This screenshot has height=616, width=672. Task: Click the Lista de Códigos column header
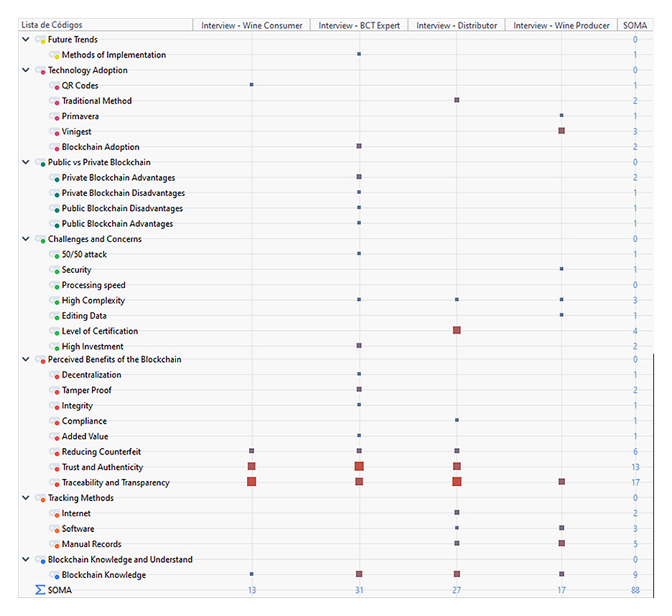(105, 25)
